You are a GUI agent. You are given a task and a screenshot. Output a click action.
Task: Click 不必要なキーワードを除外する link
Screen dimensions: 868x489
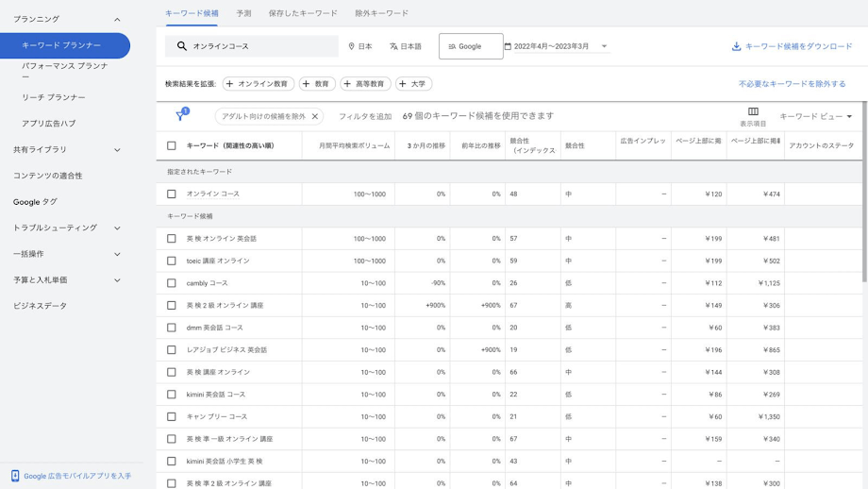pyautogui.click(x=792, y=84)
